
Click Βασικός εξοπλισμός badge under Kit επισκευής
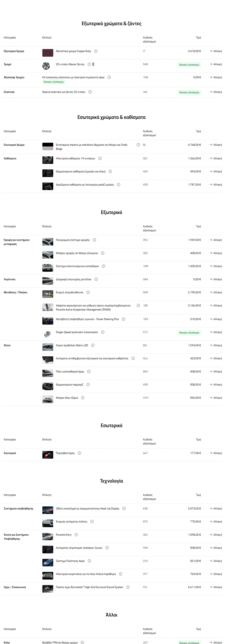pyautogui.click(x=54, y=82)
